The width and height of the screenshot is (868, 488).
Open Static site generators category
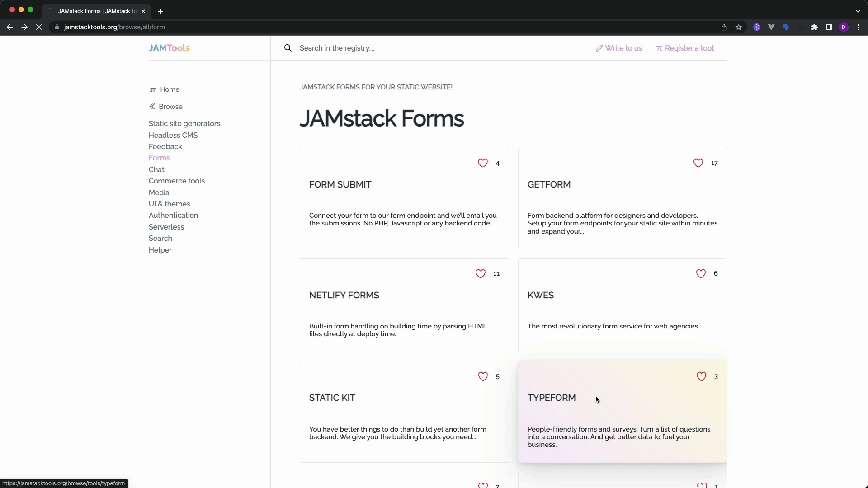(x=184, y=123)
